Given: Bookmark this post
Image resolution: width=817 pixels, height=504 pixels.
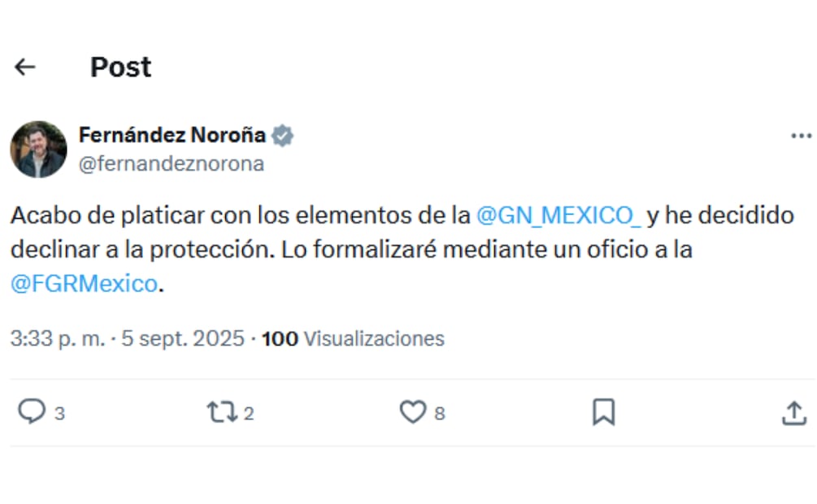Looking at the screenshot, I should click(x=603, y=413).
